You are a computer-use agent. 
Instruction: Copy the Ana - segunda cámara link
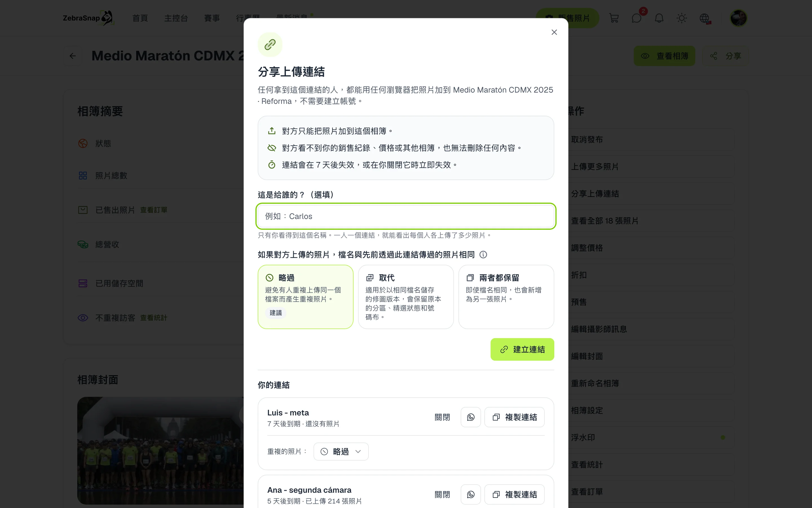click(x=514, y=494)
